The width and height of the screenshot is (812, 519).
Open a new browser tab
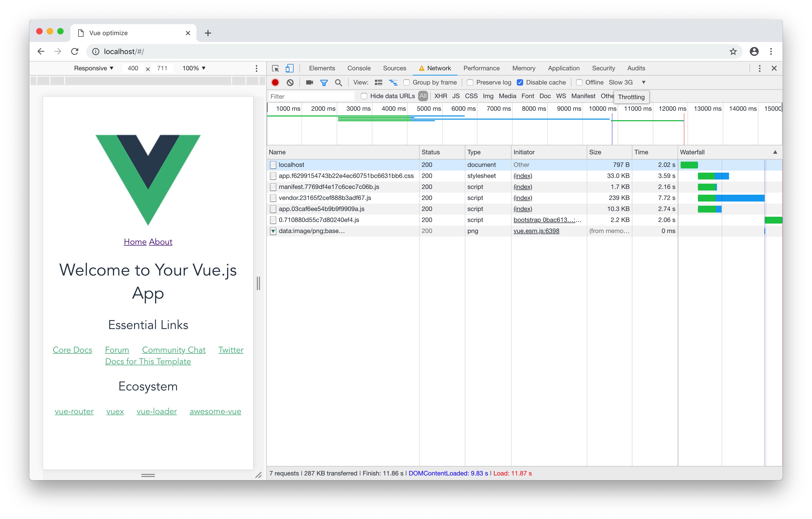[x=208, y=33]
